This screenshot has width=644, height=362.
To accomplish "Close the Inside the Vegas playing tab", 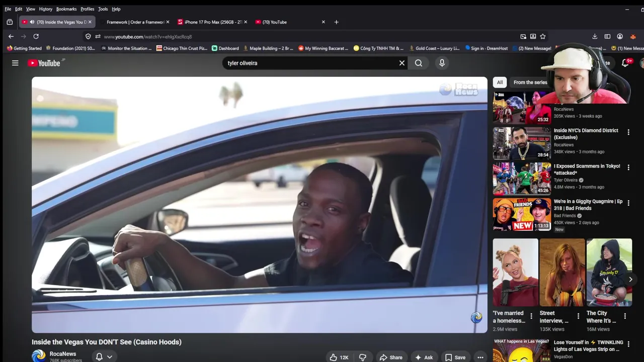I will click(90, 22).
